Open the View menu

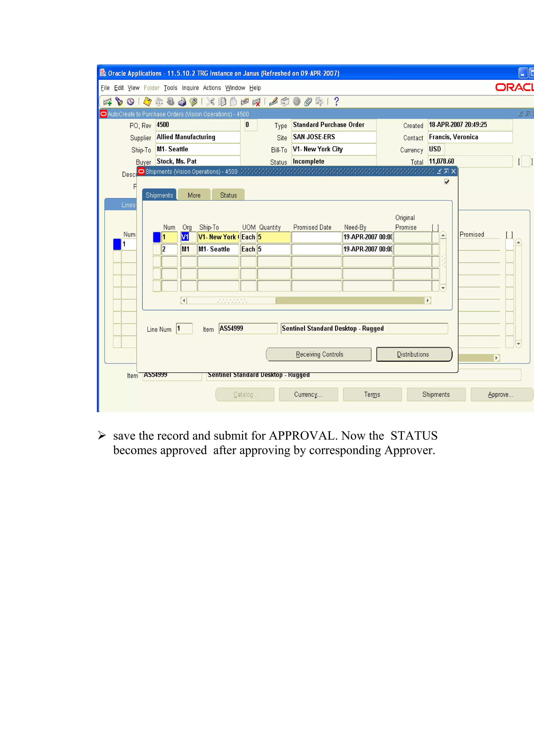tap(133, 88)
